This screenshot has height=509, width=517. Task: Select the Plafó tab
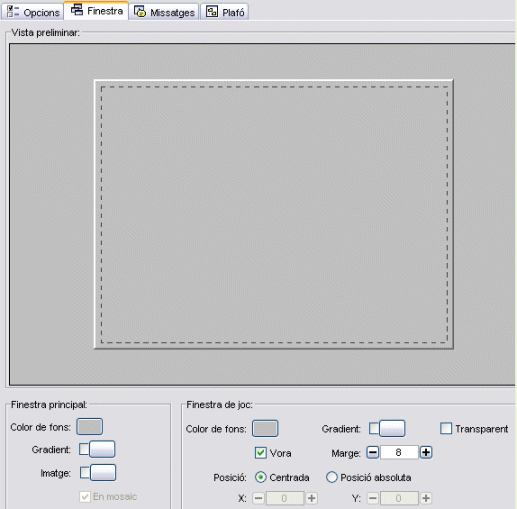pyautogui.click(x=225, y=12)
